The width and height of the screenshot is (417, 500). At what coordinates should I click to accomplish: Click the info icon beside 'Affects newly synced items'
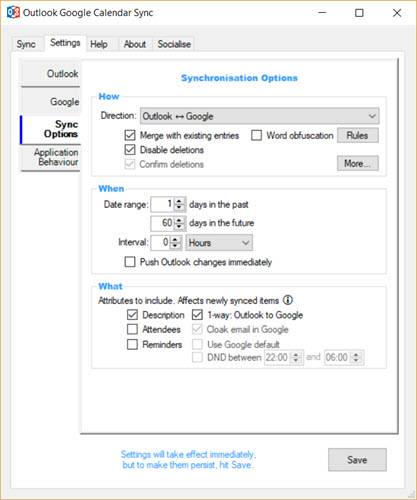coord(288,300)
